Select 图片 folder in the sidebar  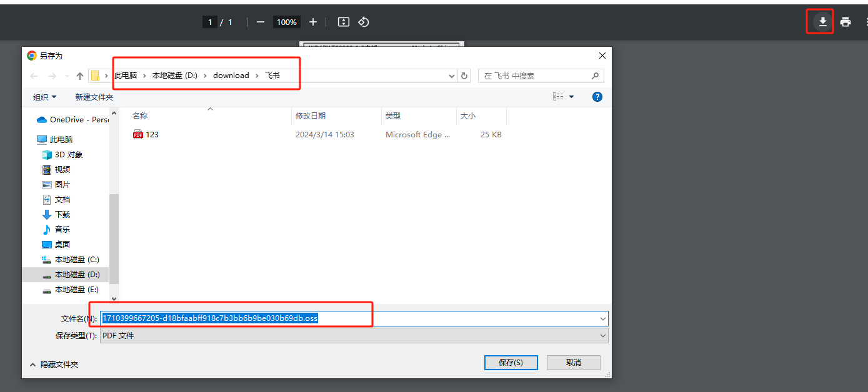56,184
